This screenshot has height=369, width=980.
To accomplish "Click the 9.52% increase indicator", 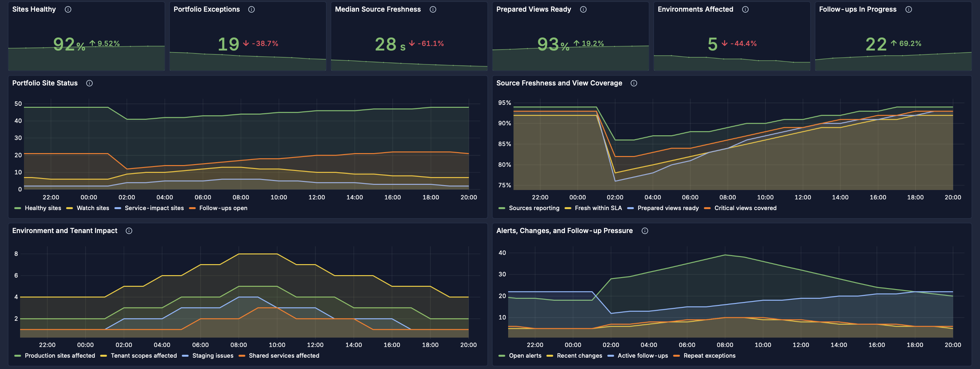I will [x=105, y=44].
